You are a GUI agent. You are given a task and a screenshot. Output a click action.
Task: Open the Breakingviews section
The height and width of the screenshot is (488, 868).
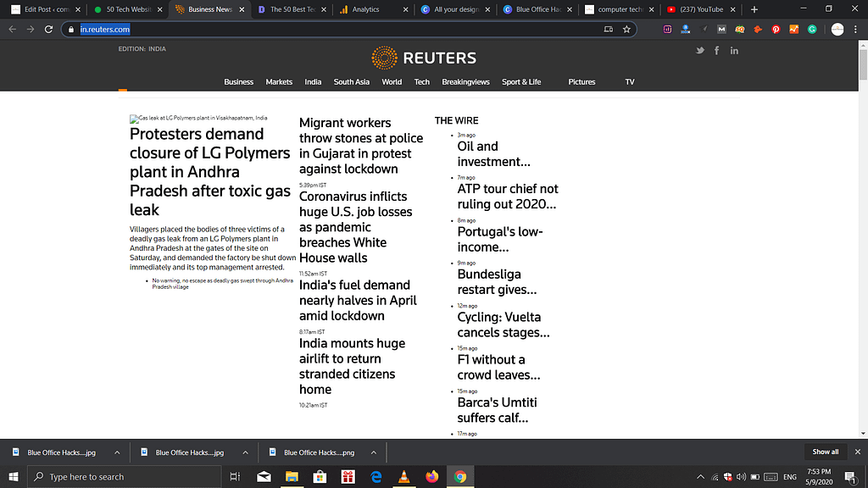pos(465,82)
